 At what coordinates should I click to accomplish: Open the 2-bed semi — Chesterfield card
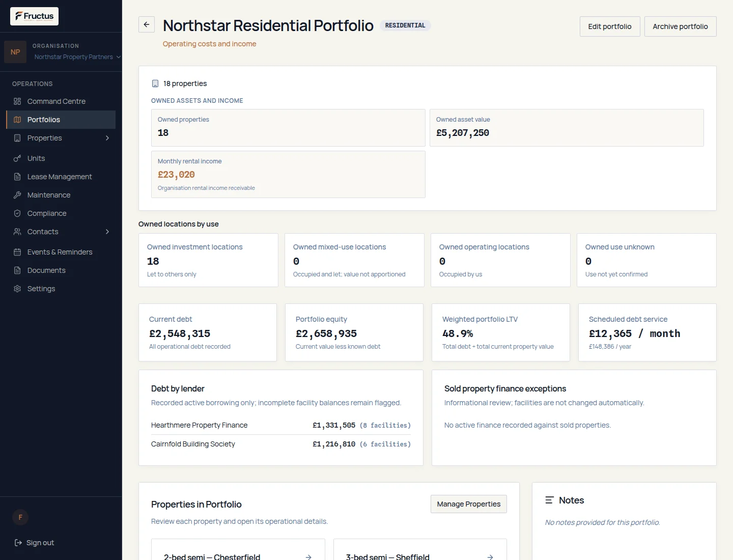coord(238,550)
